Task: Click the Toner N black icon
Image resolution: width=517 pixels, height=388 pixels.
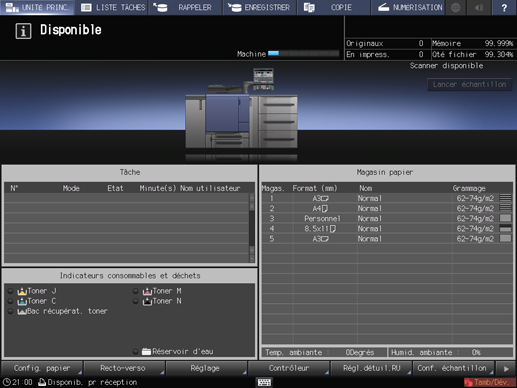Action: pyautogui.click(x=147, y=301)
